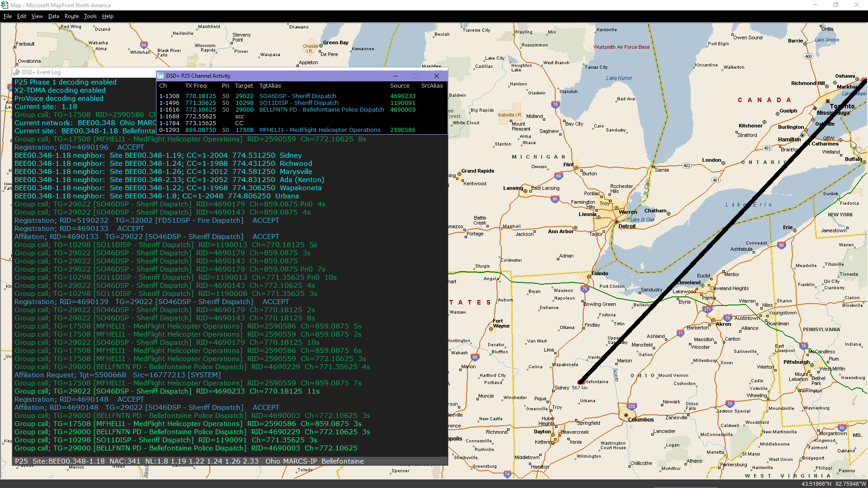The image size is (868, 488).
Task: Click 'X2-TDMA decoding enabled' log line
Action: coord(60,90)
